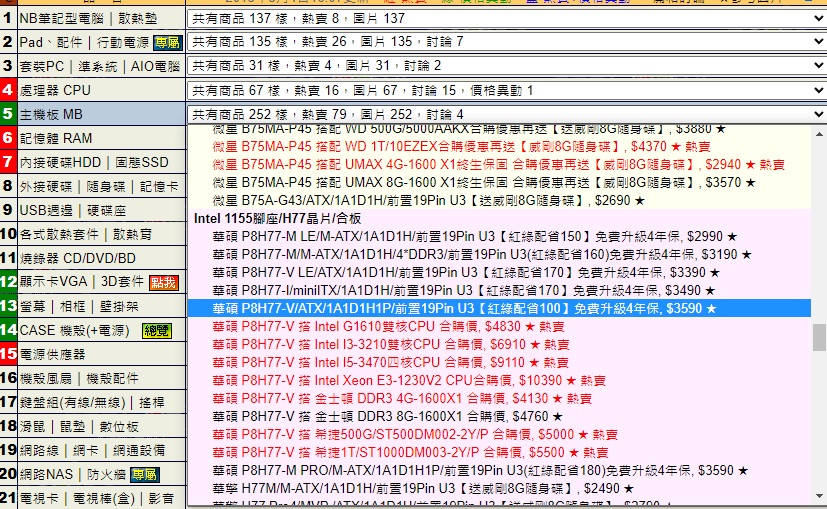This screenshot has width=827, height=509.
Task: Click the 專屬 badge beside 行動電源
Action: (167, 43)
